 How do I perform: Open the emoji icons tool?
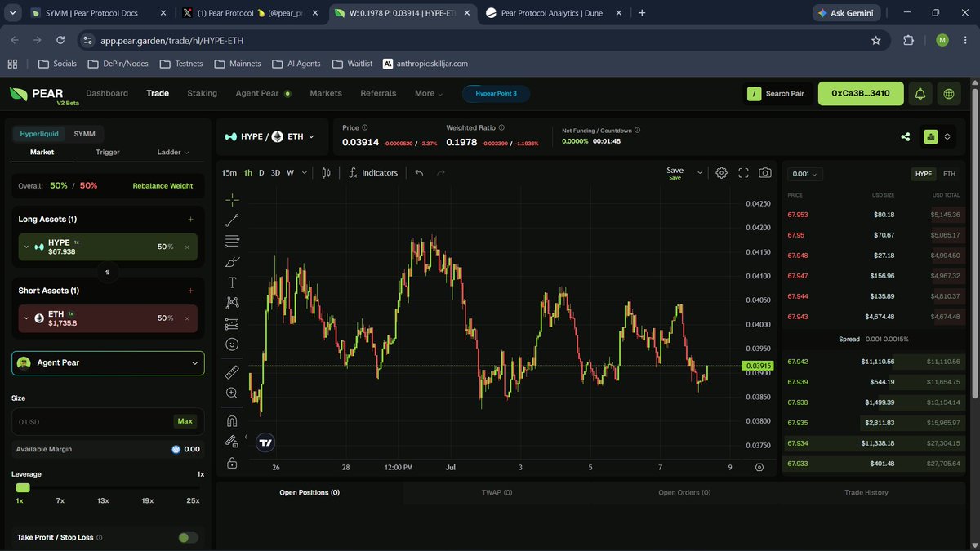pos(232,344)
